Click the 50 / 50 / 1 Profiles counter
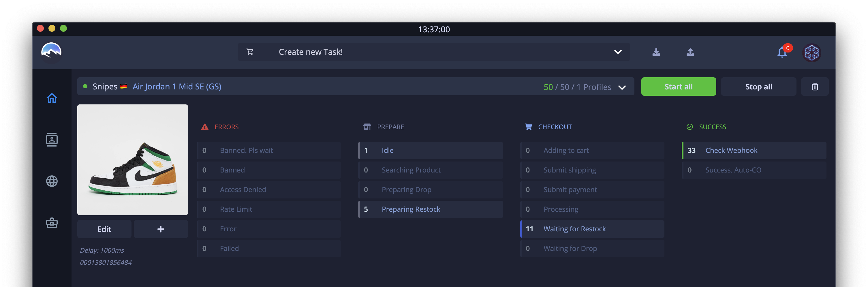 (x=577, y=87)
